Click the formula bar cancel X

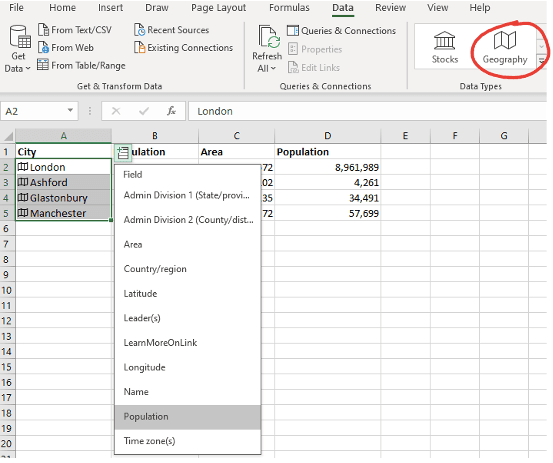[116, 111]
